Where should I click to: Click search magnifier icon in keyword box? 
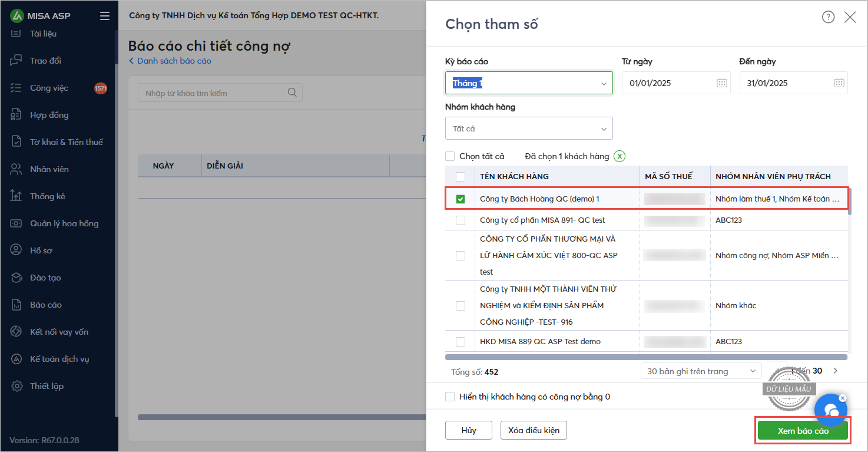pyautogui.click(x=292, y=93)
